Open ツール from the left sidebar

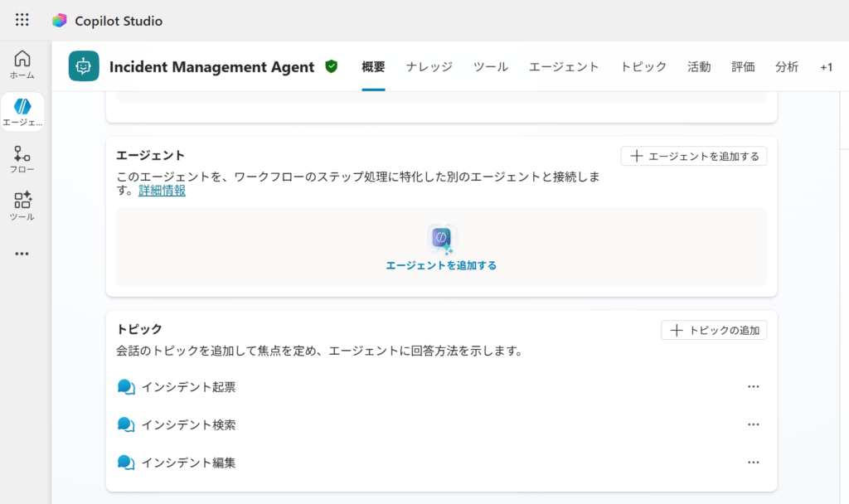point(22,206)
